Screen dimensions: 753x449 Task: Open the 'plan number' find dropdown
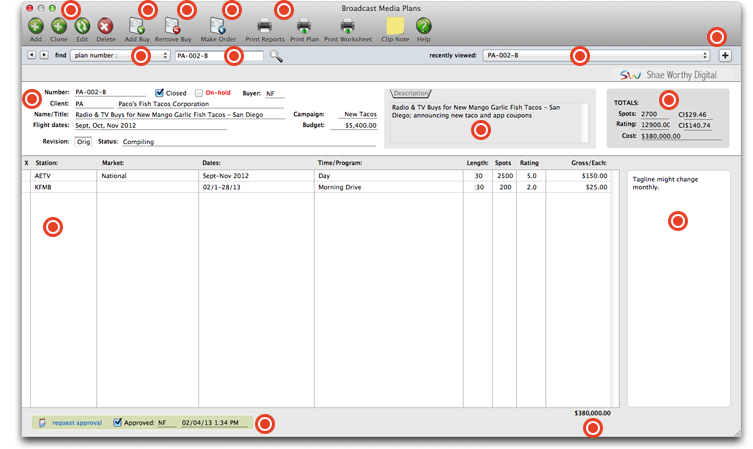click(x=120, y=56)
